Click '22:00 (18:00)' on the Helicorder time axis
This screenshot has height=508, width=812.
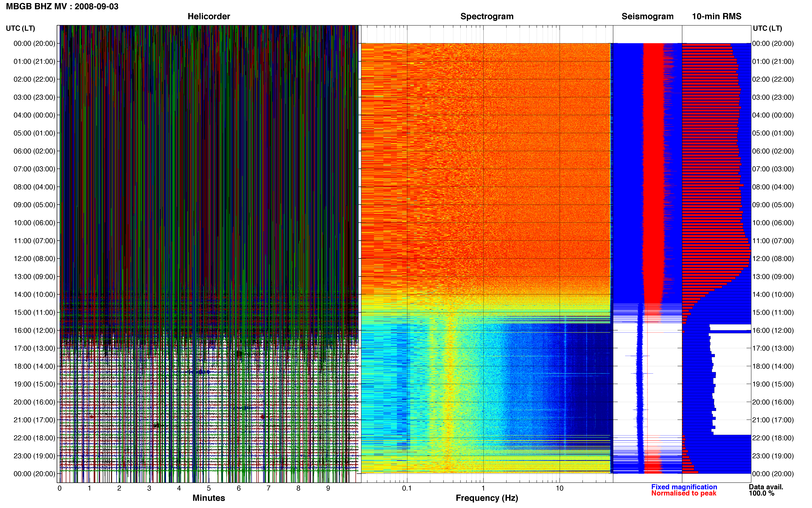pos(34,438)
